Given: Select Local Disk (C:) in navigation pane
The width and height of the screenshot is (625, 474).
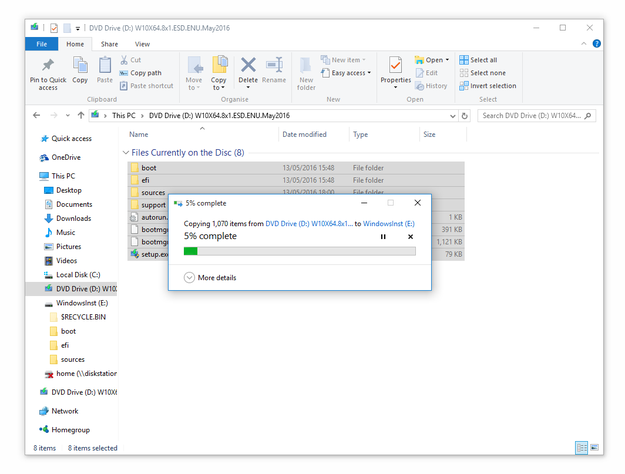Looking at the screenshot, I should click(x=73, y=275).
